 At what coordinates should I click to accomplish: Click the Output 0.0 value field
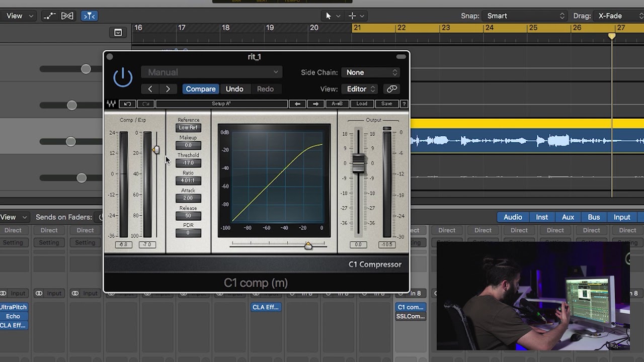coord(358,245)
